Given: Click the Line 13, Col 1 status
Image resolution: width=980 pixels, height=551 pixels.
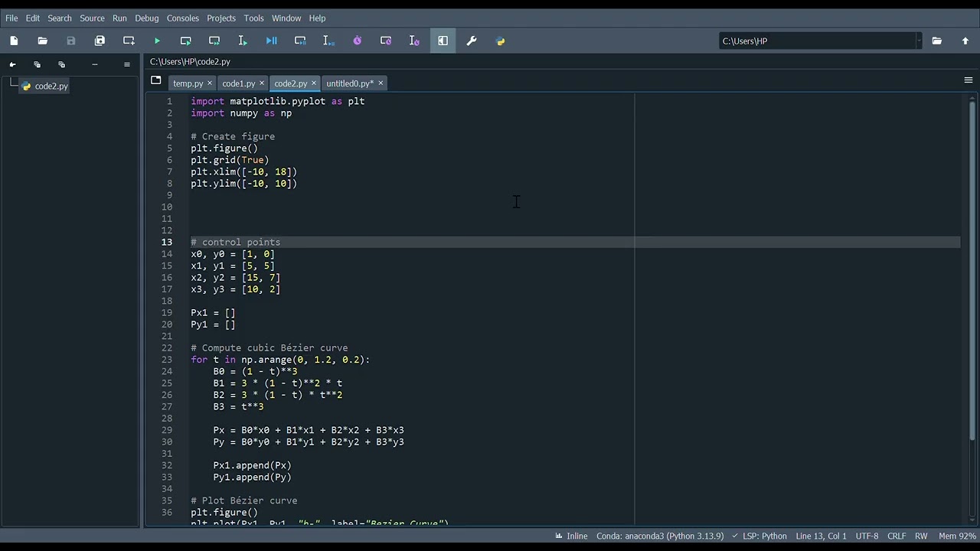Looking at the screenshot, I should coord(821,536).
